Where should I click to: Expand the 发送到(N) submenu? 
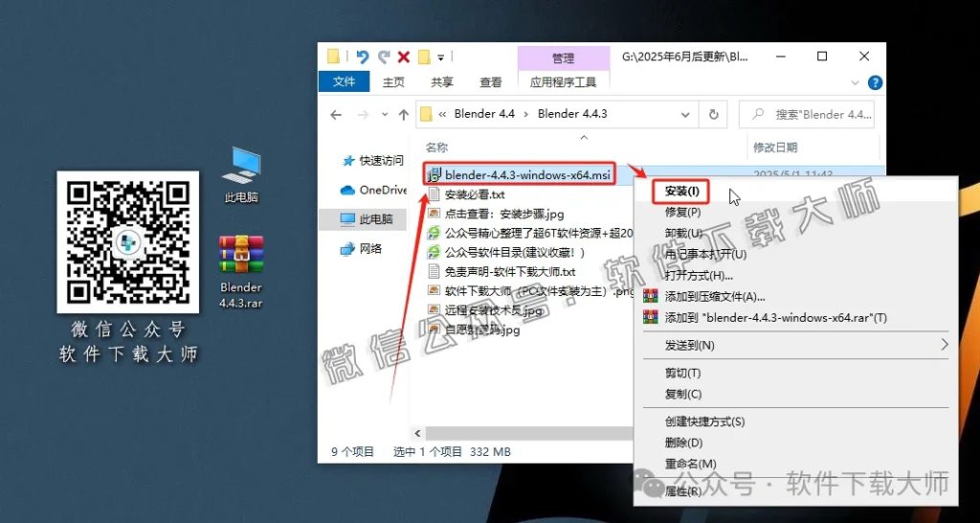click(797, 346)
